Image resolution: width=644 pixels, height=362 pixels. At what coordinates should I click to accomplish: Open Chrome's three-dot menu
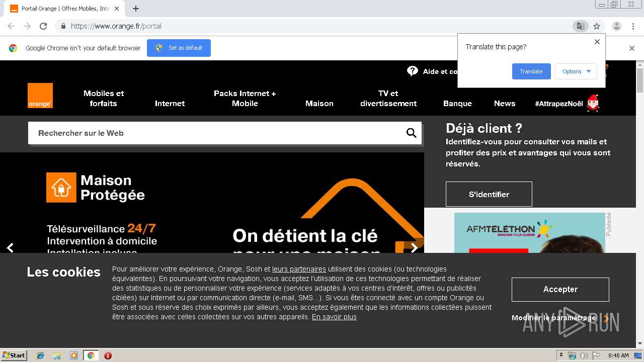coord(633,26)
